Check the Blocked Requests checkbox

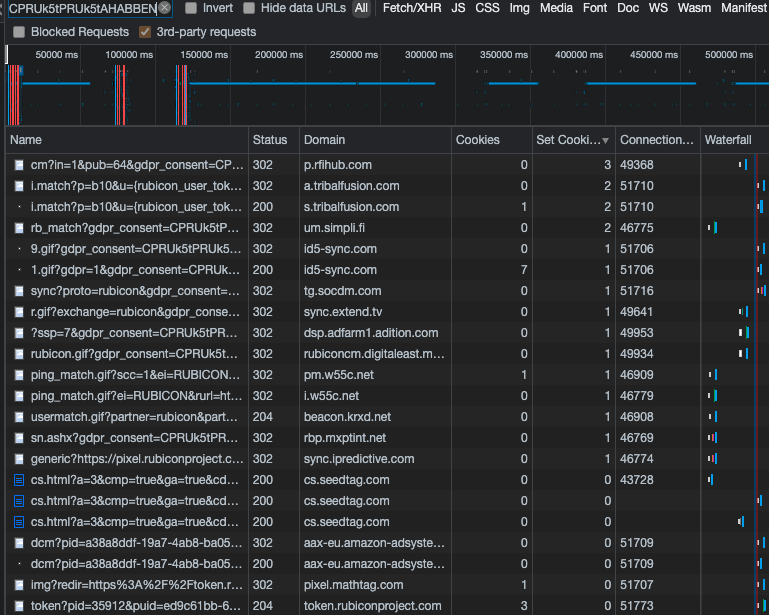tap(20, 32)
